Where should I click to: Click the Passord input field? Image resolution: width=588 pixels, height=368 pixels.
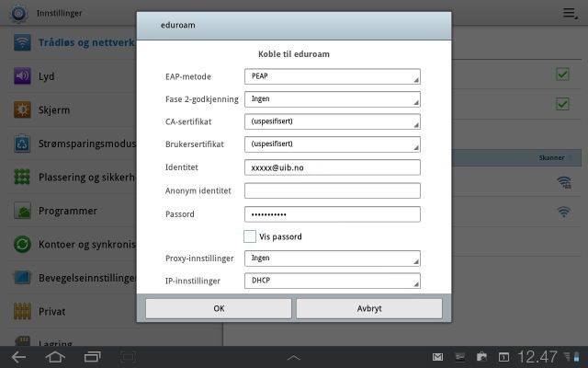[332, 213]
